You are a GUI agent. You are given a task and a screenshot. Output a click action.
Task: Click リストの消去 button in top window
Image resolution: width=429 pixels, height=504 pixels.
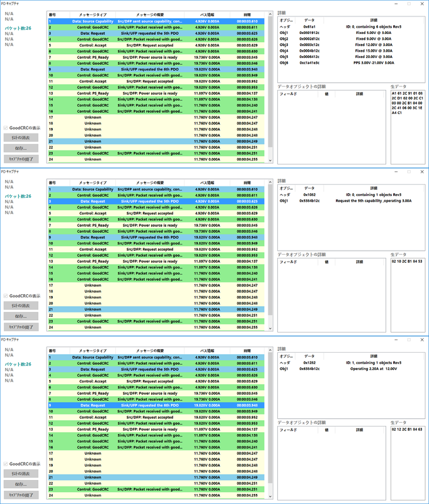[x=21, y=137]
